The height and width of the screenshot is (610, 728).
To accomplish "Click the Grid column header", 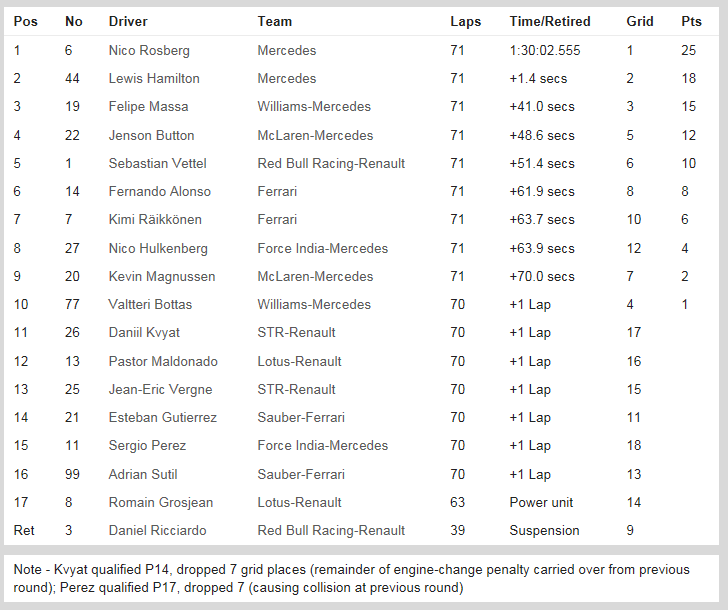I will tap(640, 21).
